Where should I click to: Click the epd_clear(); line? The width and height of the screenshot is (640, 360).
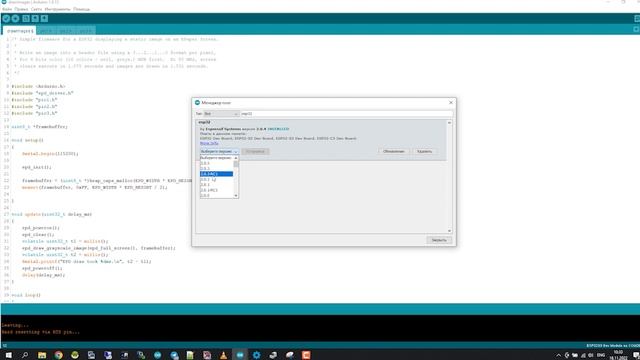pos(38,235)
